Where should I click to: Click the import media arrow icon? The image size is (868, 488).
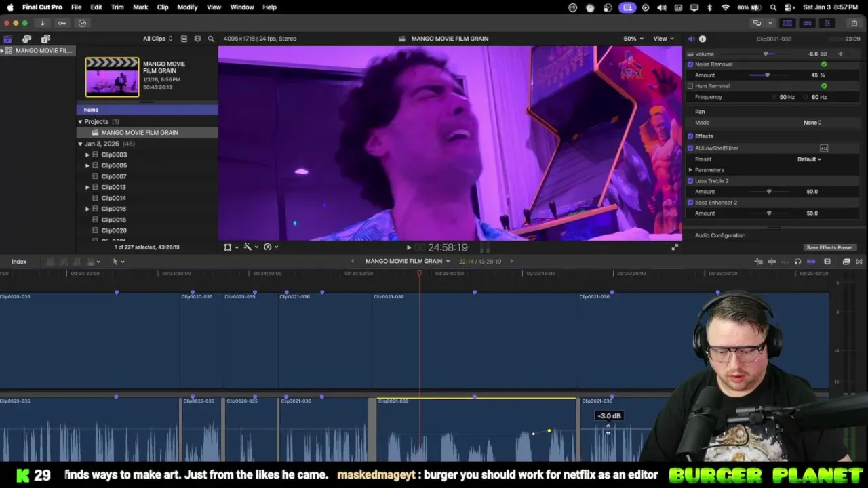[x=42, y=23]
